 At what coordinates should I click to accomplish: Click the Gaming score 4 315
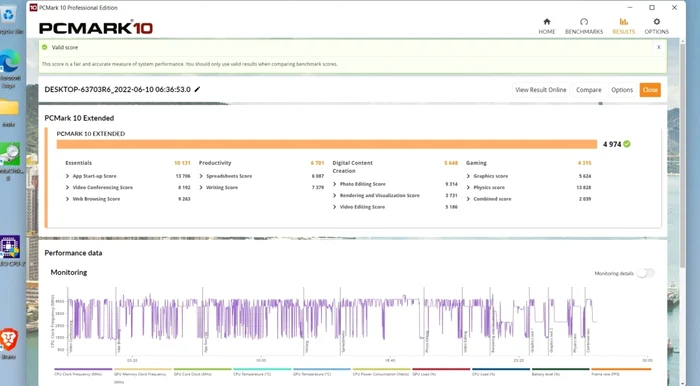584,163
